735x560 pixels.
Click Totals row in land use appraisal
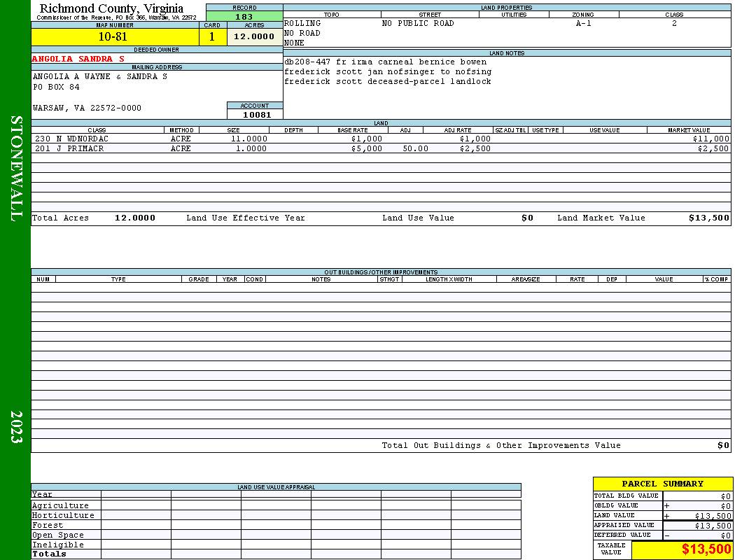[276, 554]
